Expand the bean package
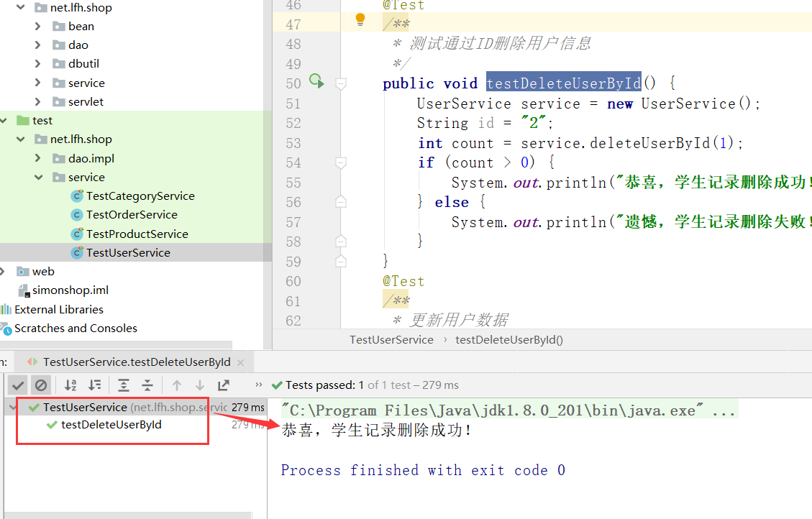This screenshot has width=812, height=519. (37, 27)
